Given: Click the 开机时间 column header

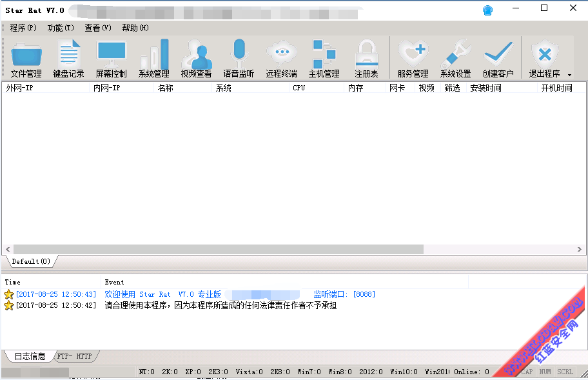Looking at the screenshot, I should pos(562,88).
